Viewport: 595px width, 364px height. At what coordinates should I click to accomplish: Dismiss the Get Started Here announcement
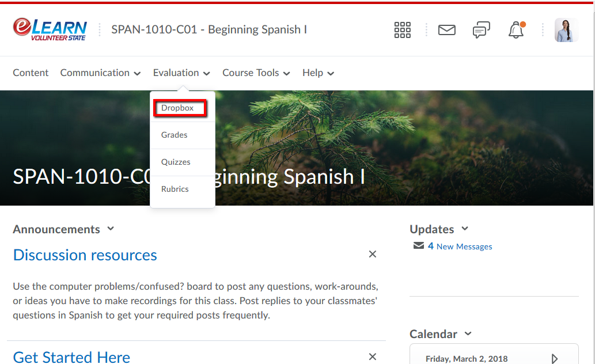click(373, 357)
